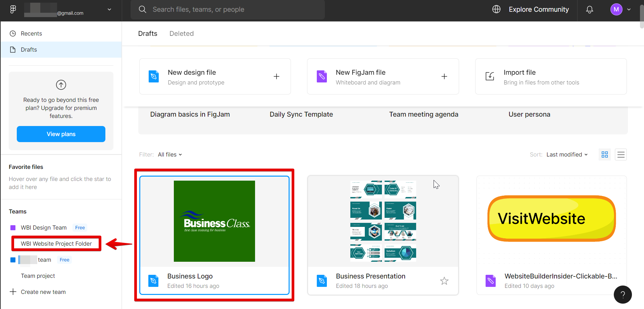The width and height of the screenshot is (644, 309).
Task: Switch to list view layout
Action: pyautogui.click(x=621, y=154)
